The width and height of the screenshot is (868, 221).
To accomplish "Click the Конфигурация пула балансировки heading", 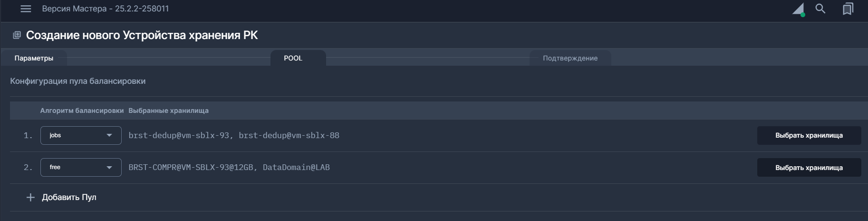I will pyautogui.click(x=78, y=81).
